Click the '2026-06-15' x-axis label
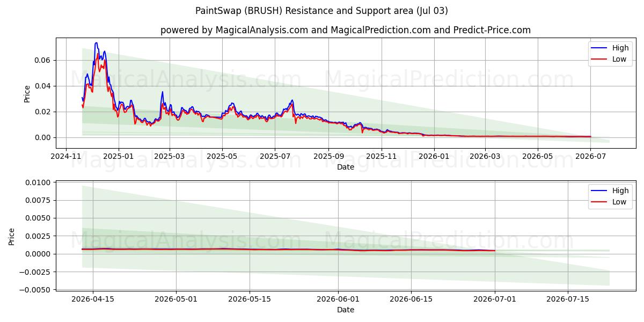644x322 pixels. point(412,299)
